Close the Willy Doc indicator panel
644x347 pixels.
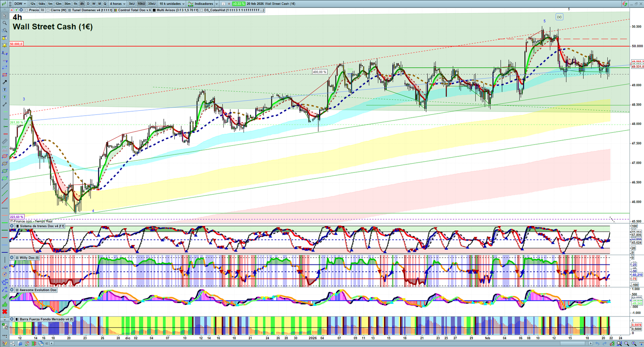tap(12, 258)
